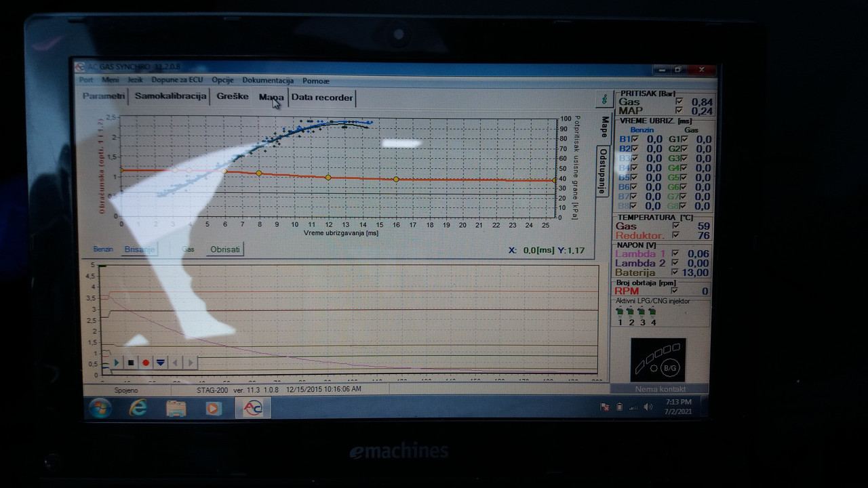Click the Obrisati button for Gas map

(x=225, y=249)
